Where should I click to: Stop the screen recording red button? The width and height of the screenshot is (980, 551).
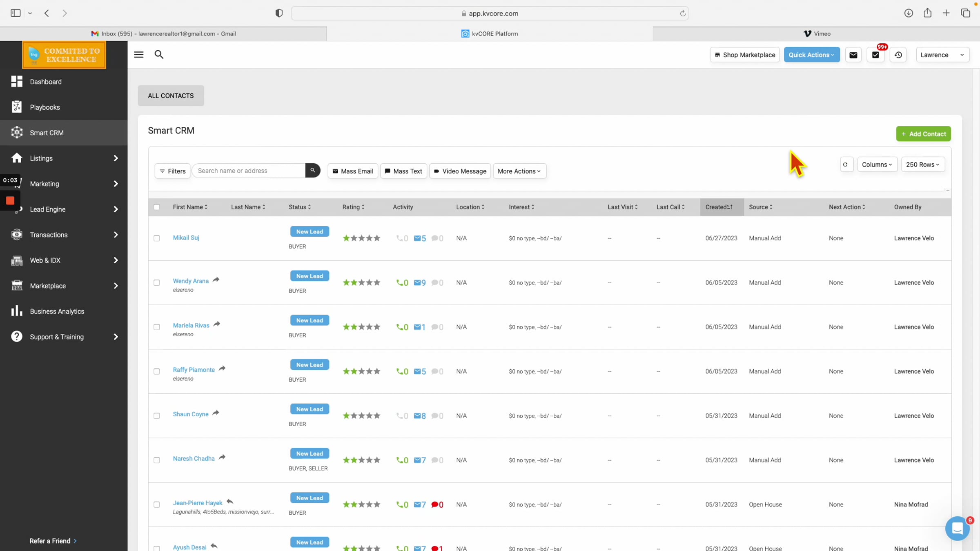10,200
